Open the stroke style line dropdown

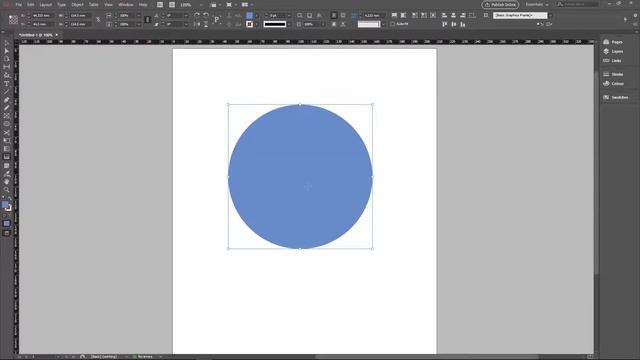[x=289, y=24]
